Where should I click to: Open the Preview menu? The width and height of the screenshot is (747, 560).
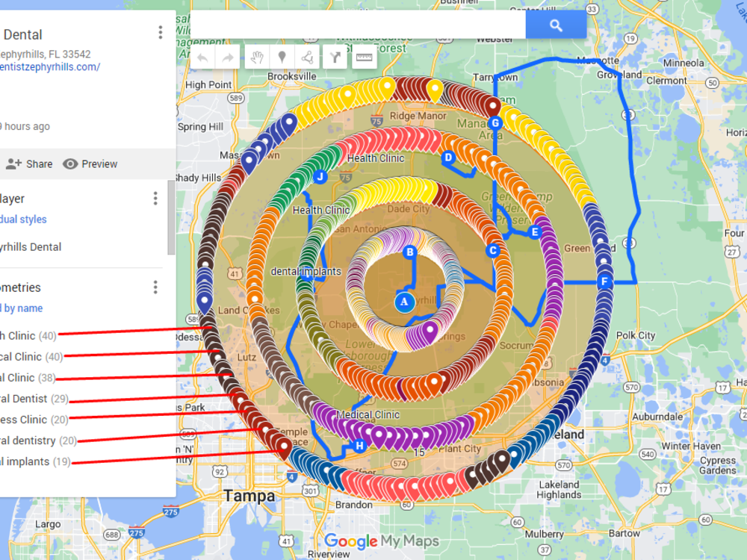pos(90,164)
